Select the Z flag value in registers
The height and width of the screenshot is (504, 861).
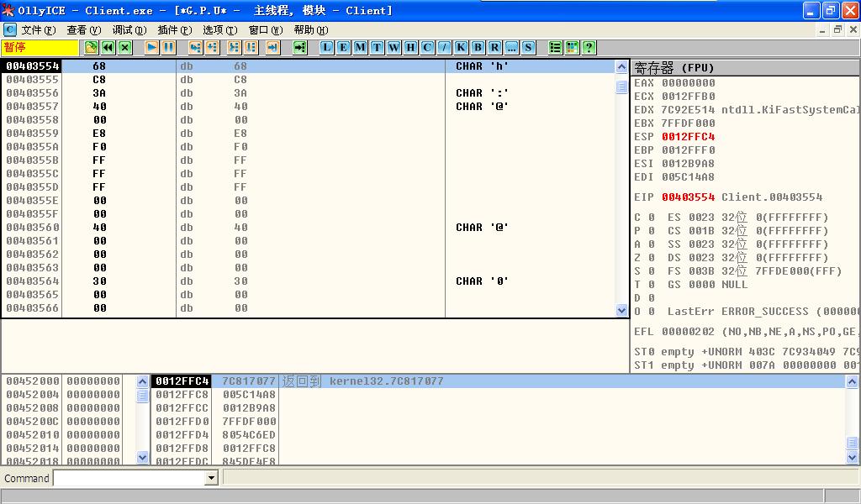pos(652,258)
